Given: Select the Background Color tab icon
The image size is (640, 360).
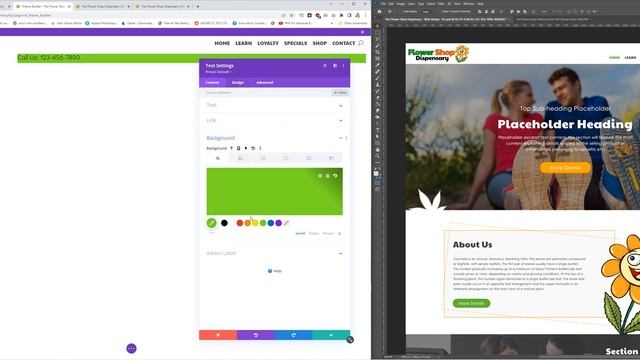Looking at the screenshot, I should tap(218, 158).
